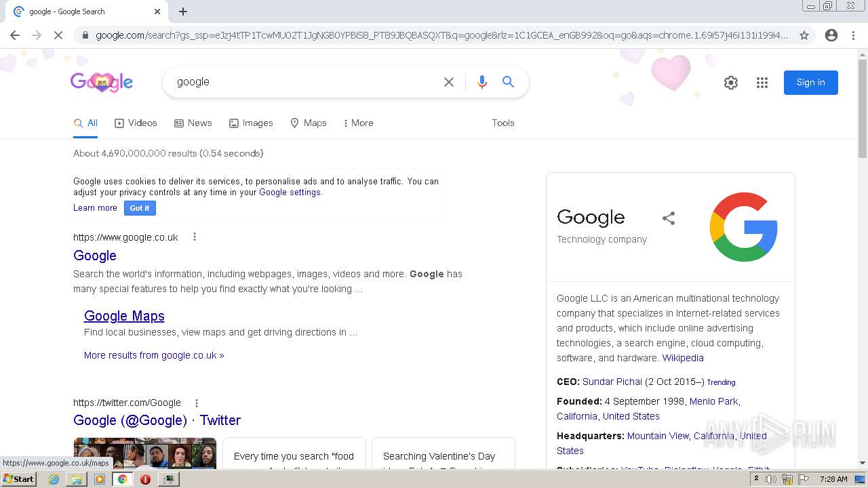Stop page loading with X button
This screenshot has height=488, width=868.
click(58, 35)
